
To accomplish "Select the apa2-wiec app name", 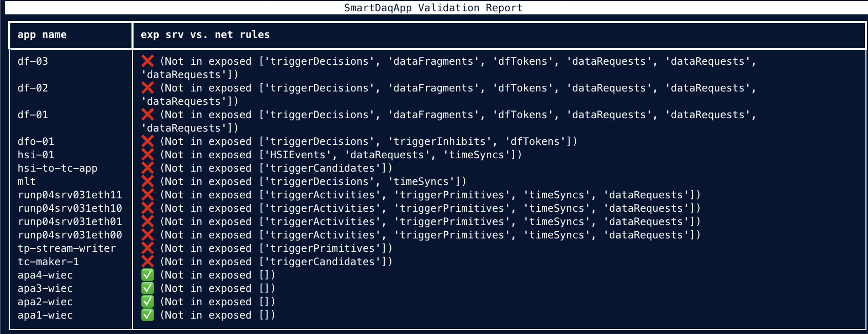I will [x=45, y=302].
